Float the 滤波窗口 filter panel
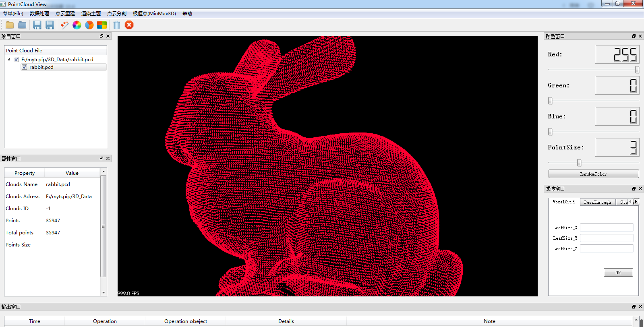The height and width of the screenshot is (327, 644). pos(634,189)
